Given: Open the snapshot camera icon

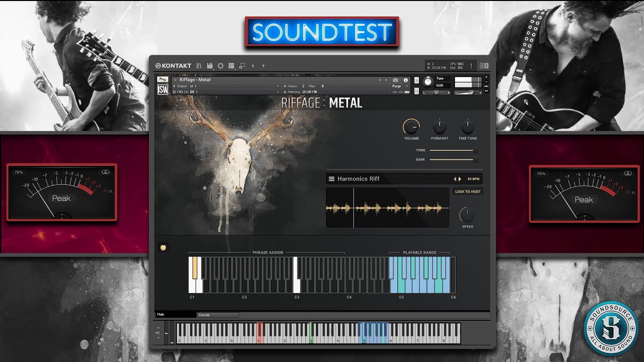Looking at the screenshot, I should 395,80.
